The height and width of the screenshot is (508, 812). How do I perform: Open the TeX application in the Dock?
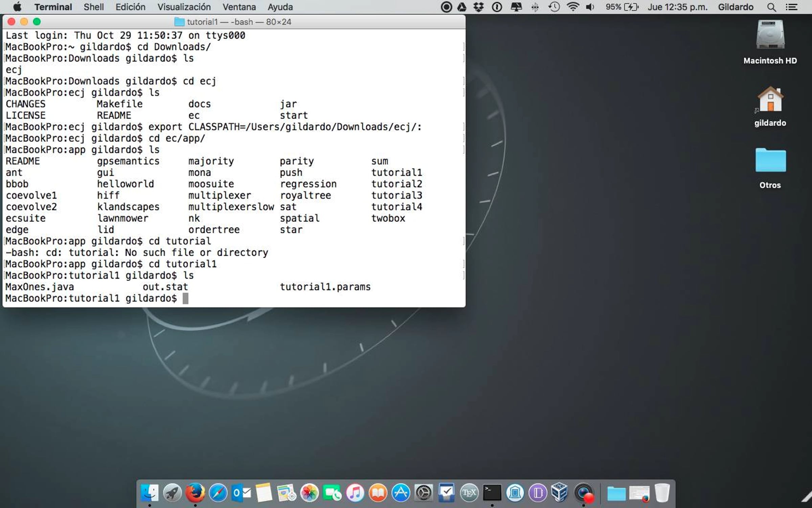click(x=469, y=493)
